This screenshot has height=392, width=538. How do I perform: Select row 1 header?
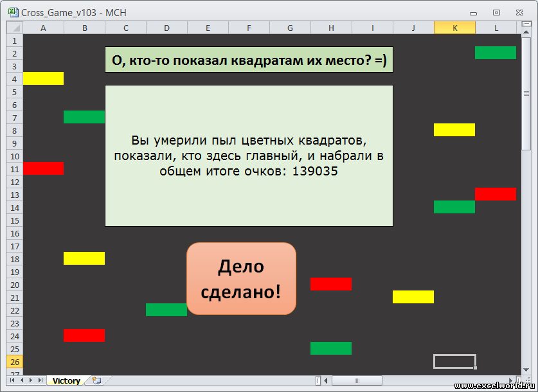14,41
